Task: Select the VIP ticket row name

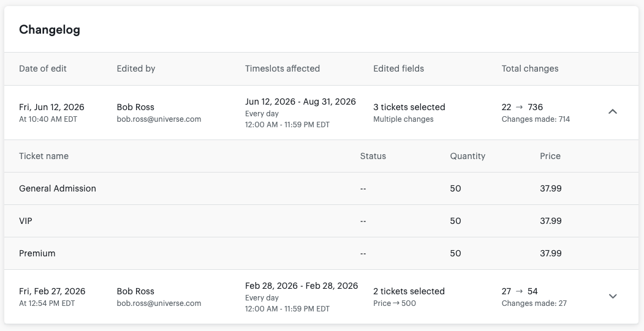Action: [x=26, y=221]
